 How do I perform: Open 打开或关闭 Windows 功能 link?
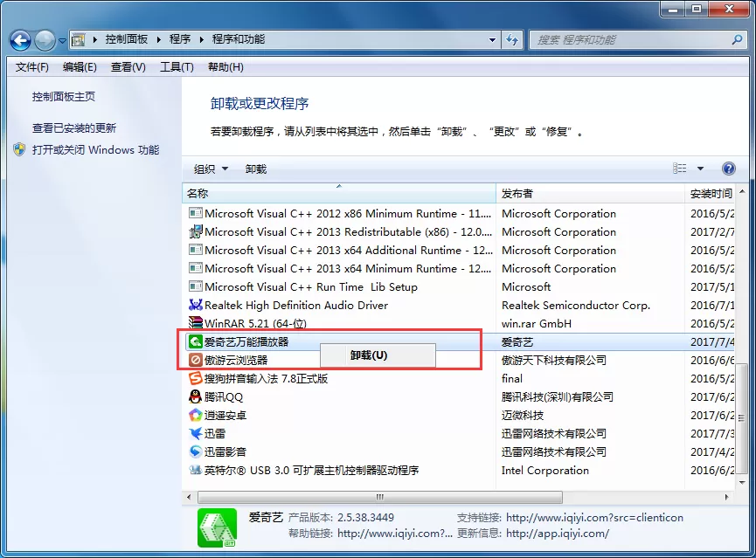pos(95,150)
